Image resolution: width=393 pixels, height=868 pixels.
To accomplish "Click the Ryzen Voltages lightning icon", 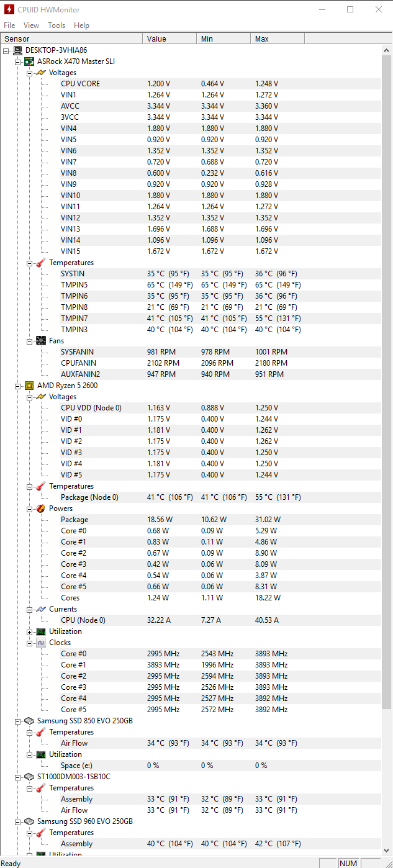I will point(41,397).
